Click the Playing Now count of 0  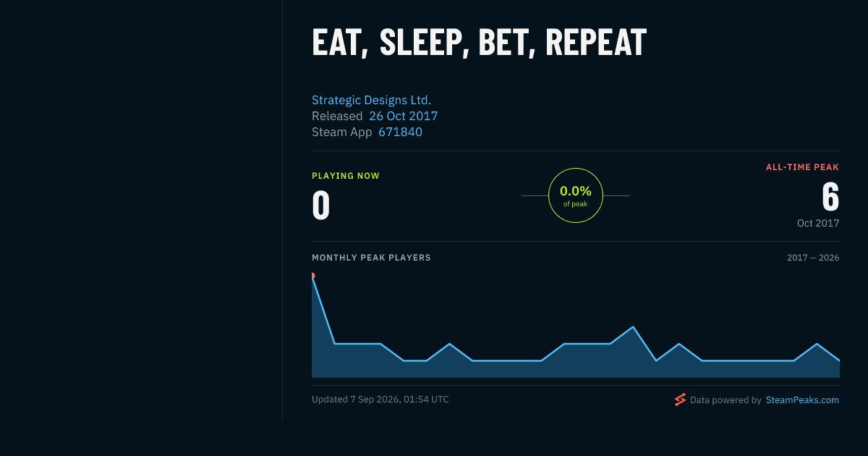(x=321, y=206)
